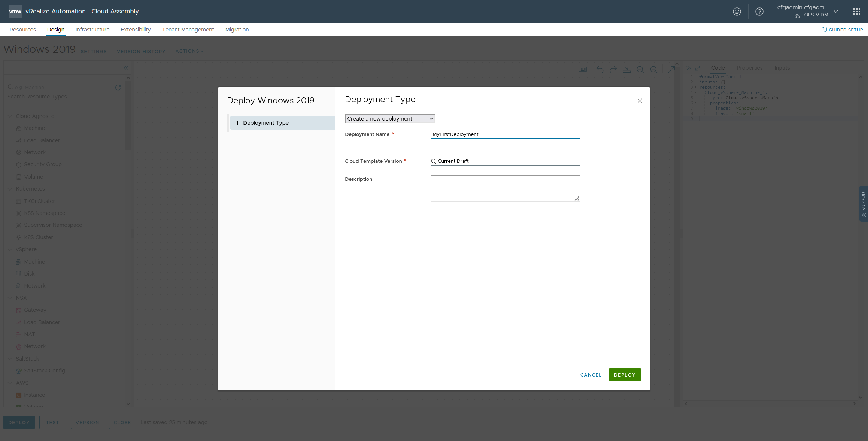868x441 pixels.
Task: Open Settings link next to Windows 2019
Action: coord(94,52)
